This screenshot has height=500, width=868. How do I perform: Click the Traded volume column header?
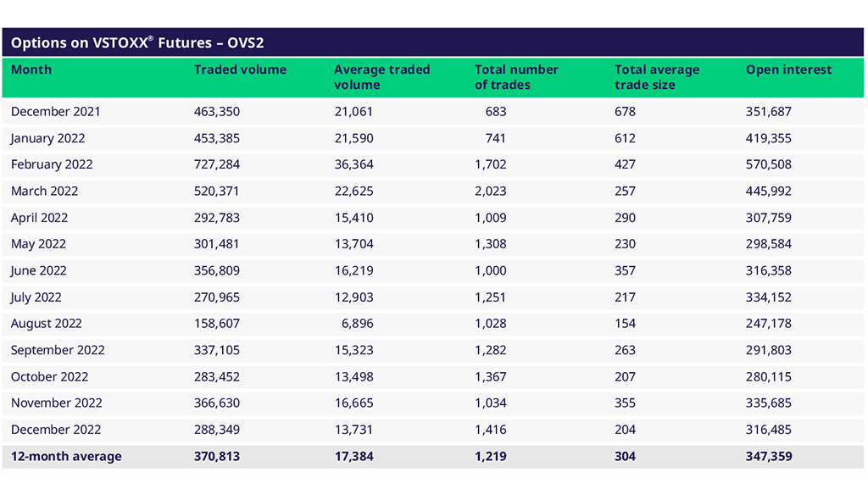tap(240, 69)
